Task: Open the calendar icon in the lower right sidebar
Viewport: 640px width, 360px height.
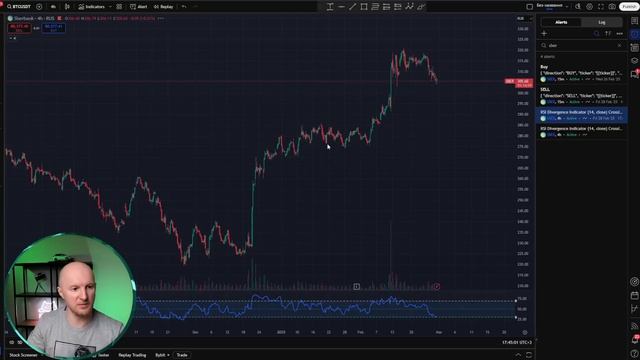Action: 634,295
